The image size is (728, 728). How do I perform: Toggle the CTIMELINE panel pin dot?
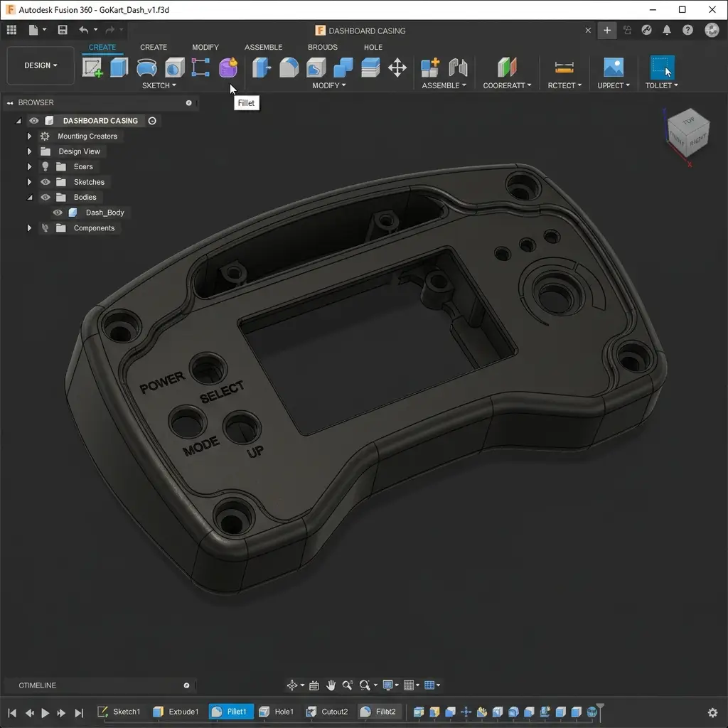coord(187,685)
